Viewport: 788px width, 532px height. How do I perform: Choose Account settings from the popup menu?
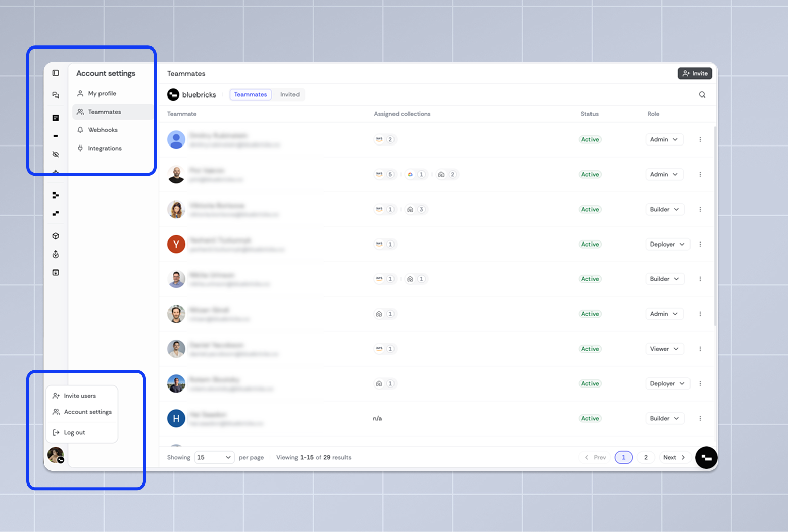click(x=82, y=412)
